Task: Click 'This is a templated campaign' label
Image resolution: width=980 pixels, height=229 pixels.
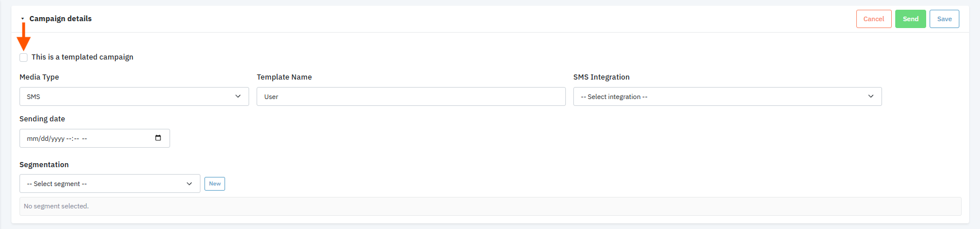Action: click(82, 57)
